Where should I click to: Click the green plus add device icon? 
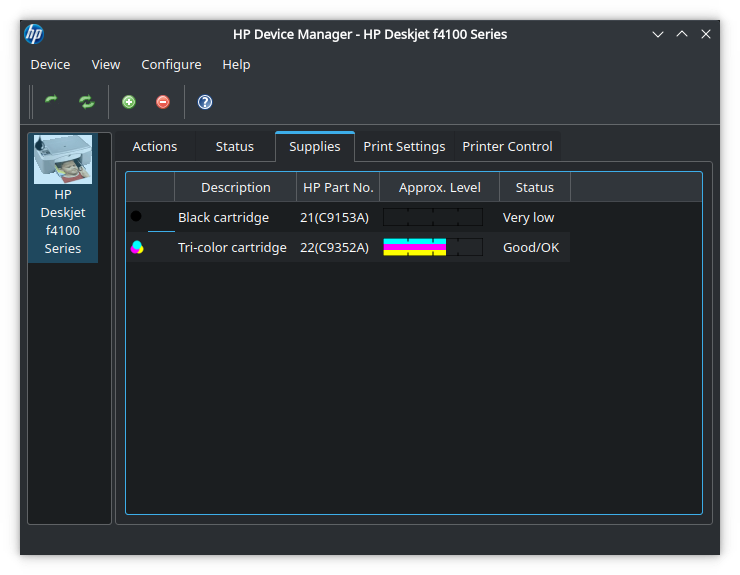click(129, 102)
